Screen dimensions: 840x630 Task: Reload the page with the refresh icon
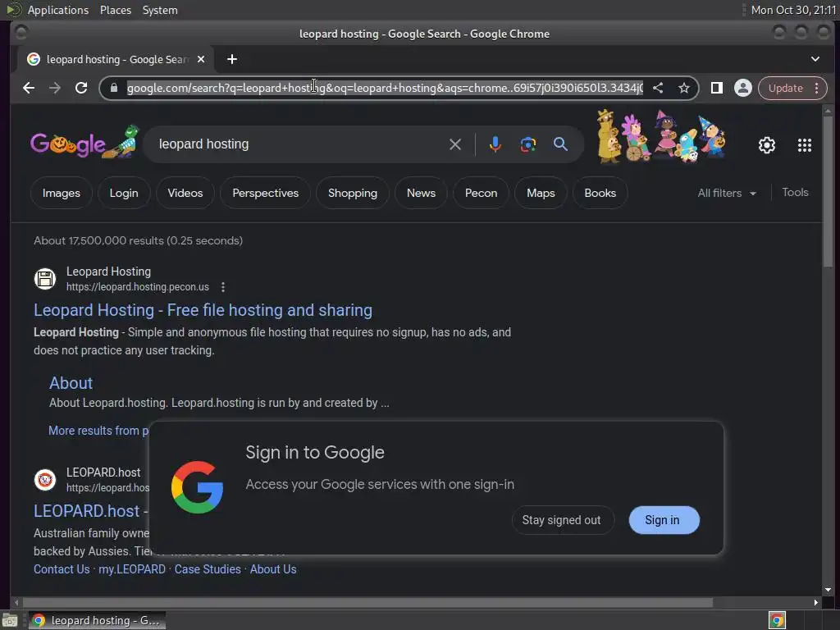coord(81,88)
